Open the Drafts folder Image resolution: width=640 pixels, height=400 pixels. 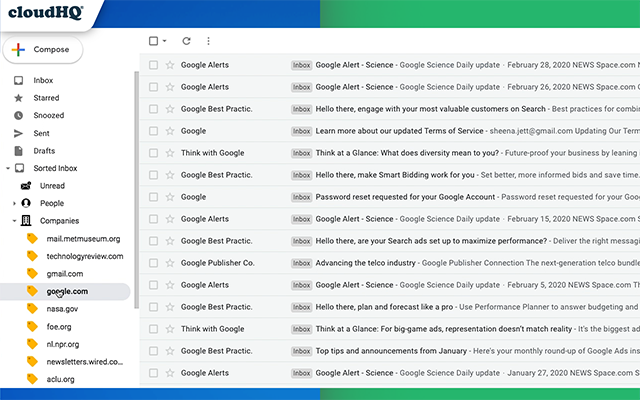tap(44, 151)
